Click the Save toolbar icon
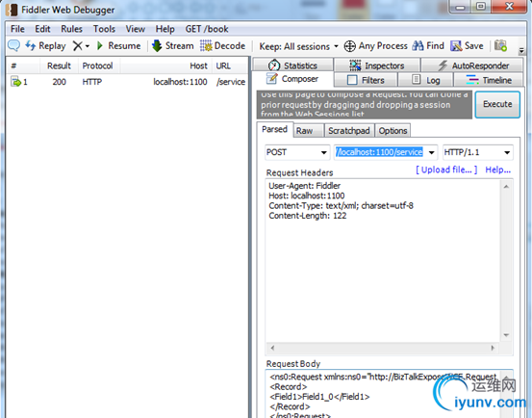532x418 pixels. (x=456, y=46)
